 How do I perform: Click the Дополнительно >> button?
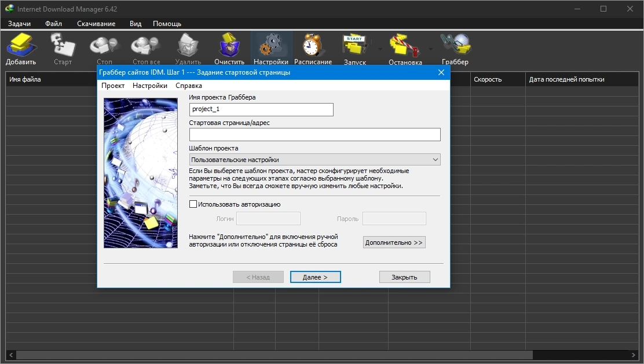tap(394, 242)
